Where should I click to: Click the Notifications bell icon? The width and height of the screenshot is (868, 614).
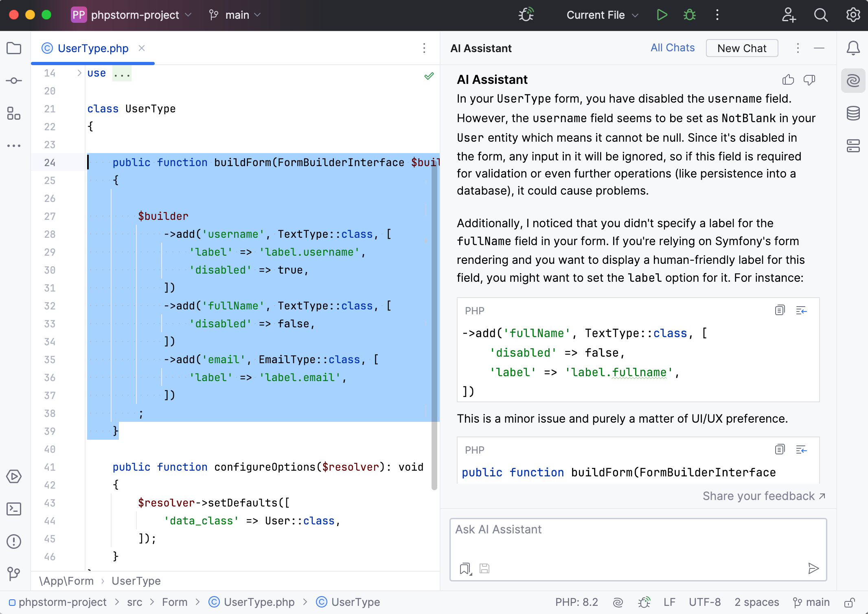(x=853, y=48)
